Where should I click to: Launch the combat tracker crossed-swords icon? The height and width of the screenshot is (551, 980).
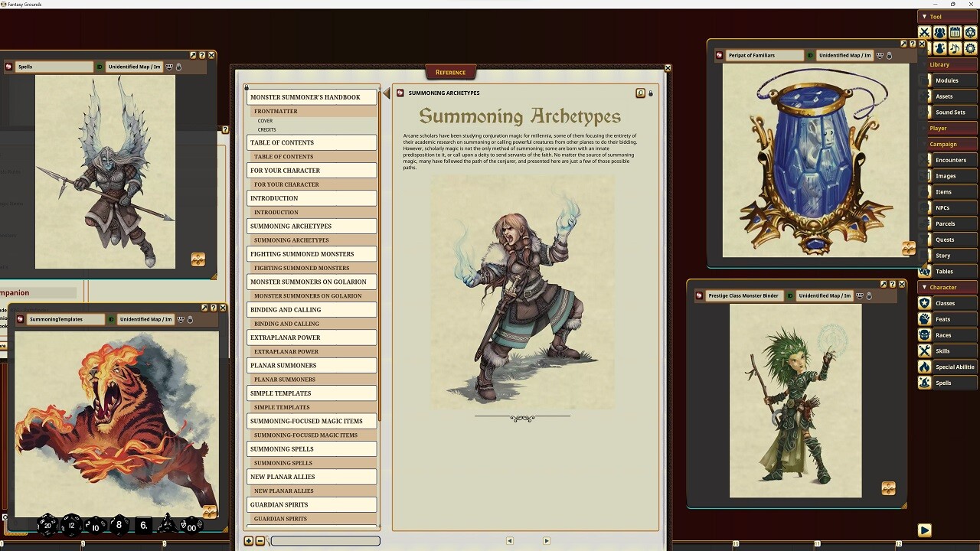coord(923,33)
